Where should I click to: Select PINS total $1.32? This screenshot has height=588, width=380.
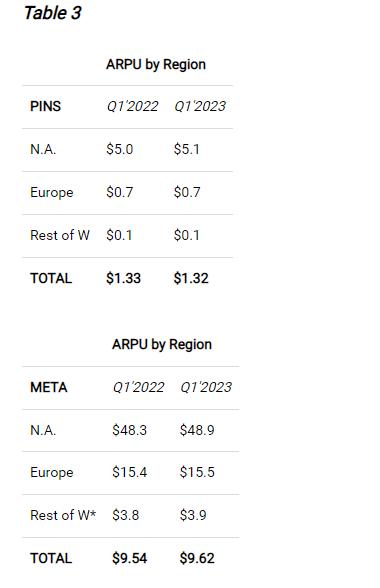191,278
